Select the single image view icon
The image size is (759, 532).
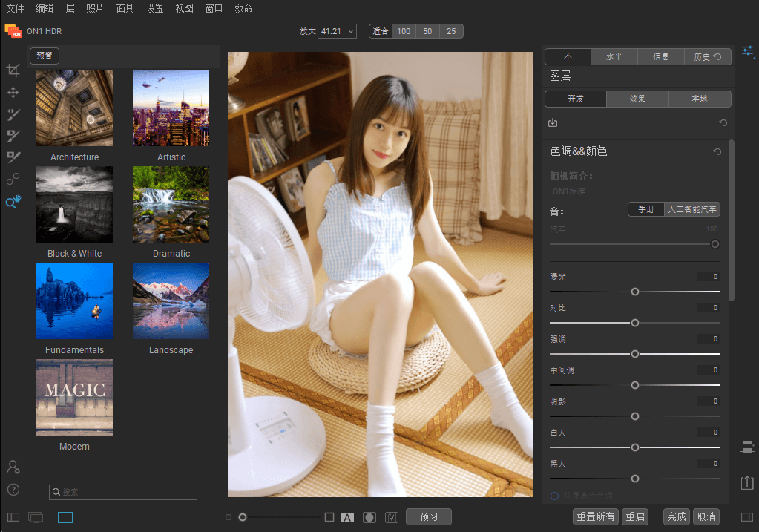[65, 517]
